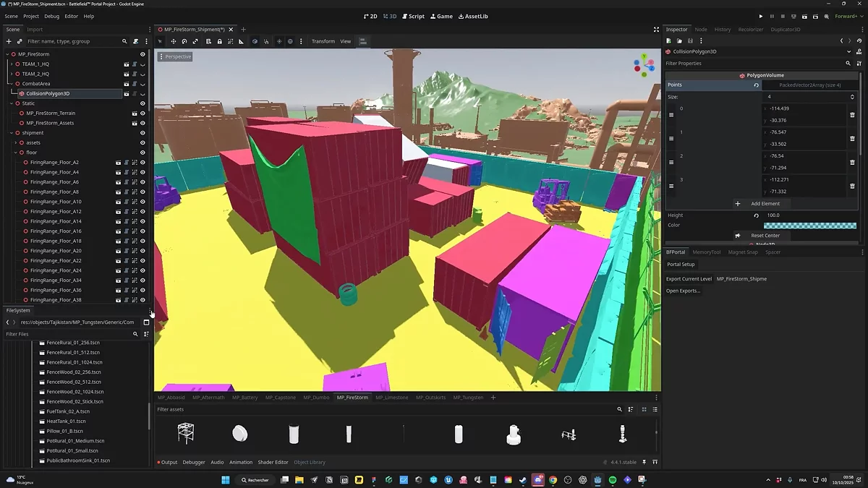Open the Perspective viewport dropdown
This screenshot has width=868, height=488.
(174, 56)
